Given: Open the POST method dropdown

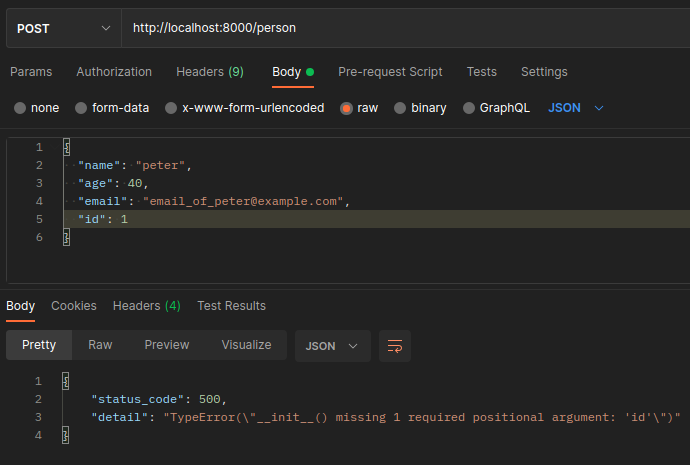Looking at the screenshot, I should 63,28.
